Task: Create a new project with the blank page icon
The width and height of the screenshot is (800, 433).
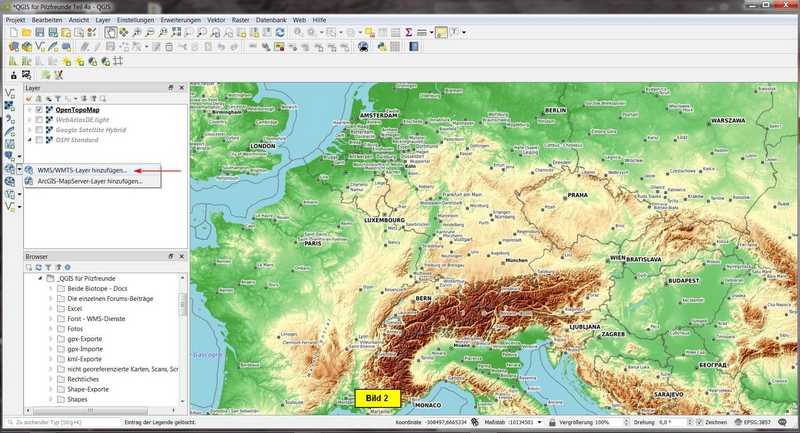Action: pos(14,32)
